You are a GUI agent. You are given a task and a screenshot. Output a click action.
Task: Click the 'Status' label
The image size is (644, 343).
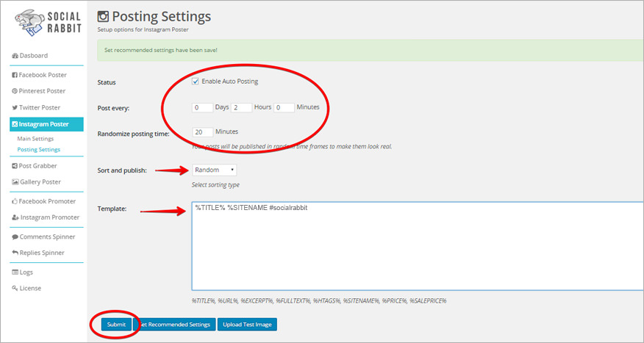click(x=107, y=82)
